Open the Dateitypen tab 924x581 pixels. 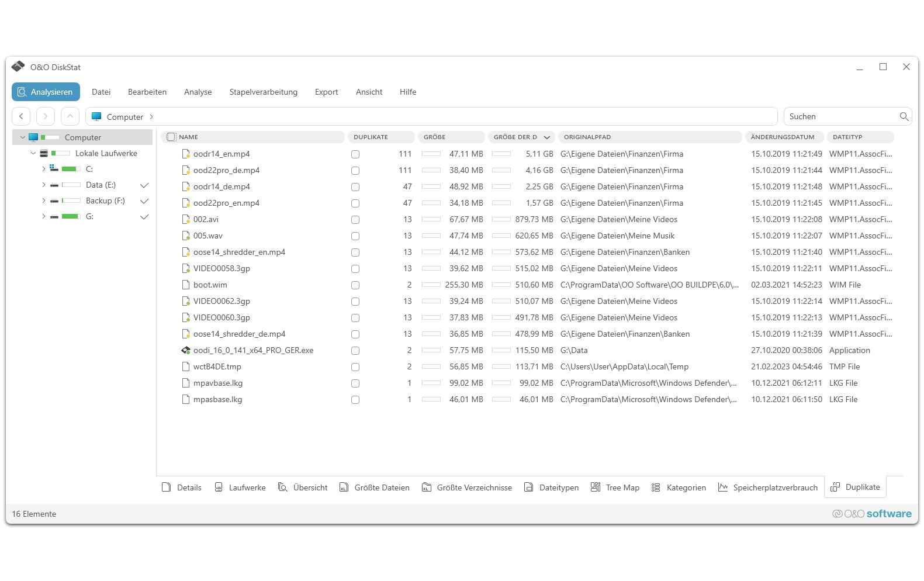552,487
